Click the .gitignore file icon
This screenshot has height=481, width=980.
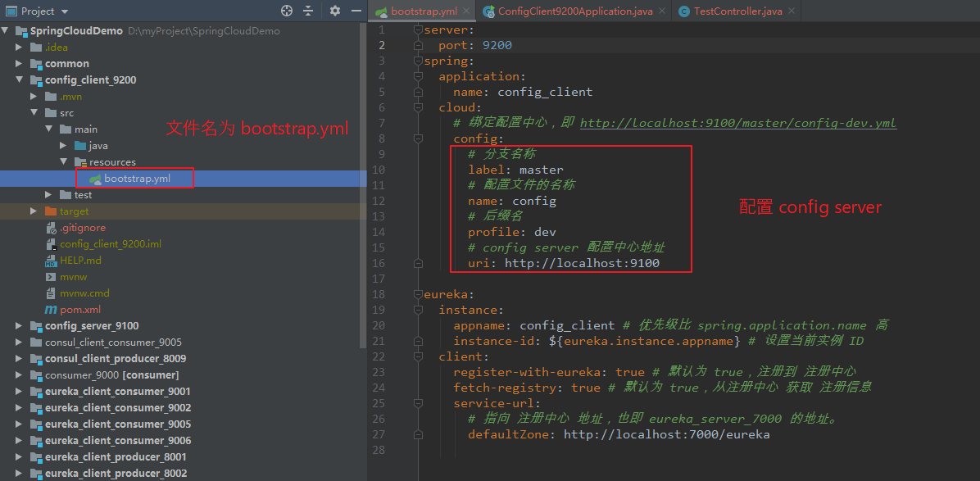(52, 227)
